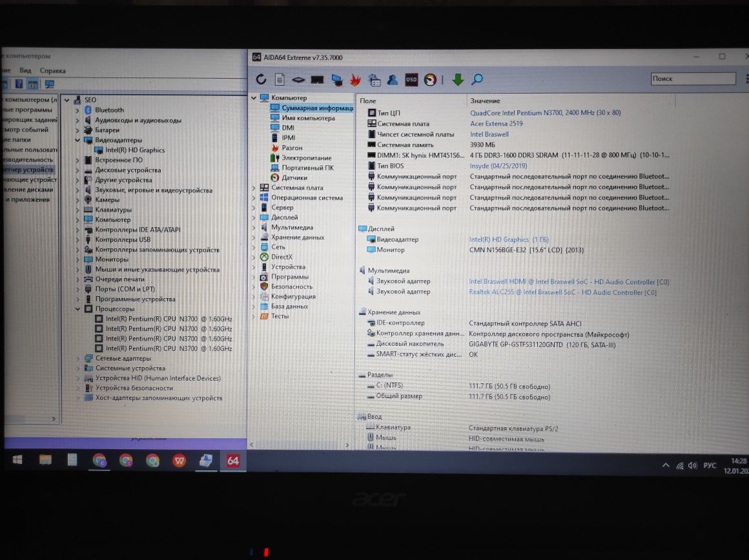Click in the Поиск search field

pos(693,79)
